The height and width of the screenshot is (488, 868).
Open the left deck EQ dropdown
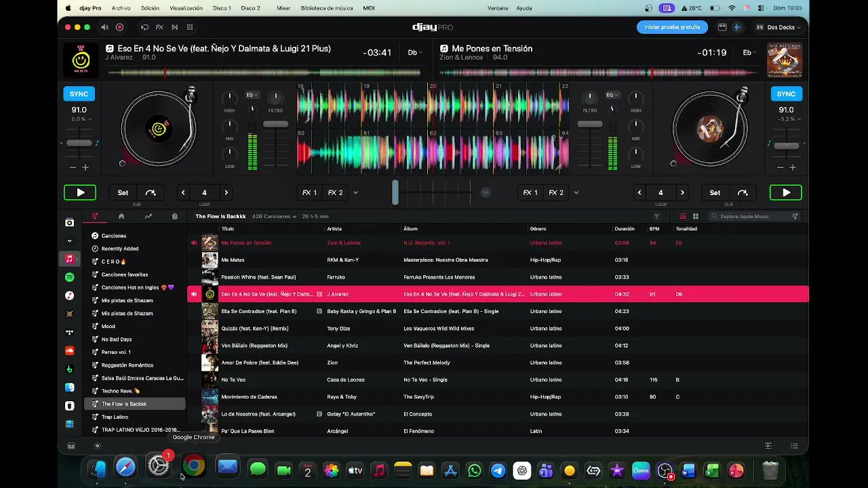click(251, 95)
